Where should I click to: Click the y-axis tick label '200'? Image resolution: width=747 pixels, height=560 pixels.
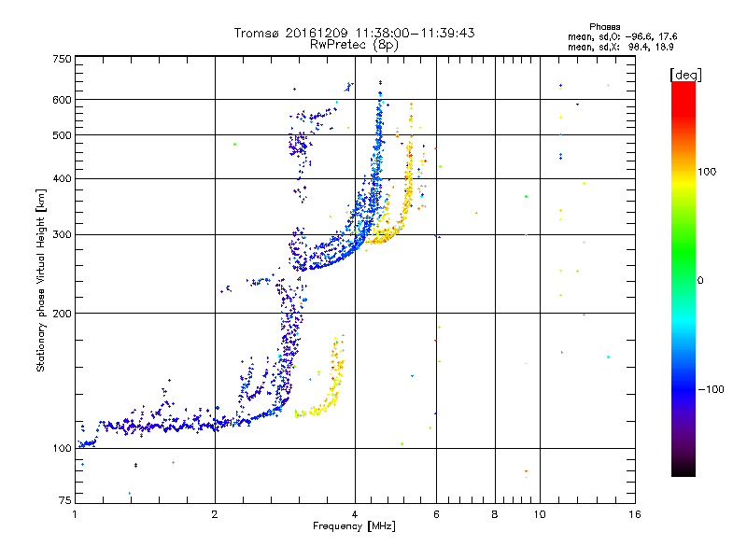(x=62, y=314)
